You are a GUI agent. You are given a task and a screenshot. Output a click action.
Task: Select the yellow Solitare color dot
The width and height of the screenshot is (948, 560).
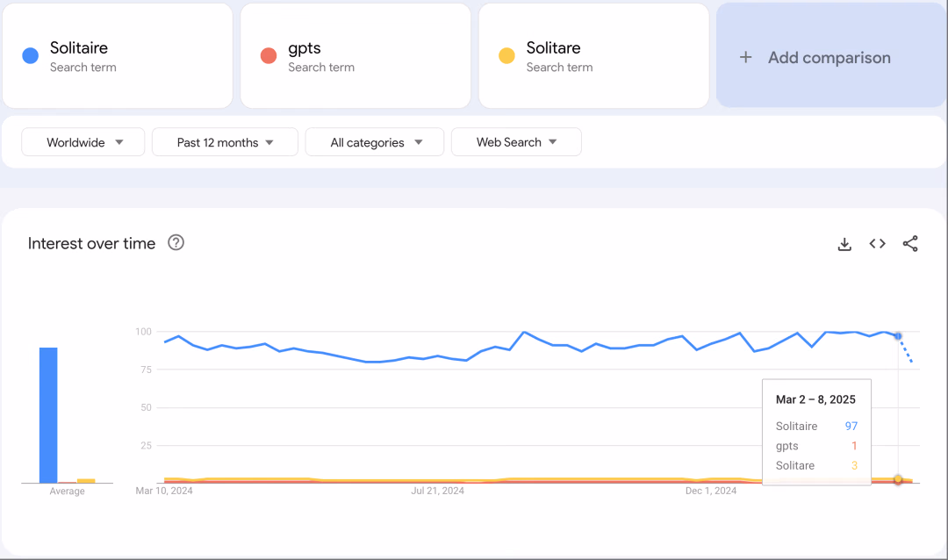[x=506, y=55]
